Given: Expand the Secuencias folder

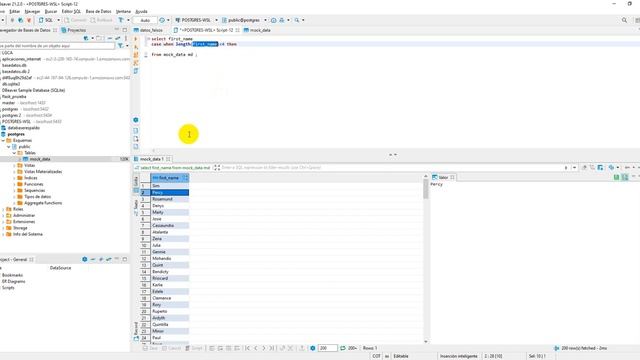Looking at the screenshot, I should (14, 190).
